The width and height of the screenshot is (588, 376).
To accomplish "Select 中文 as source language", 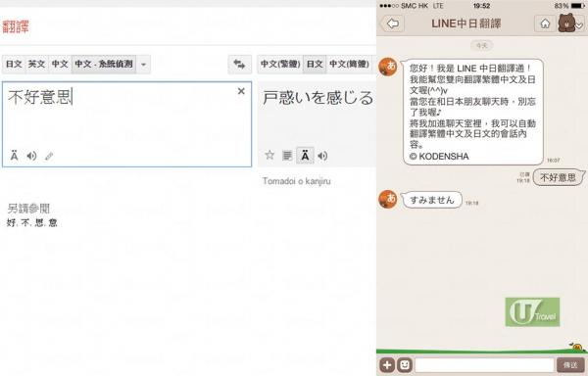I will pyautogui.click(x=60, y=64).
